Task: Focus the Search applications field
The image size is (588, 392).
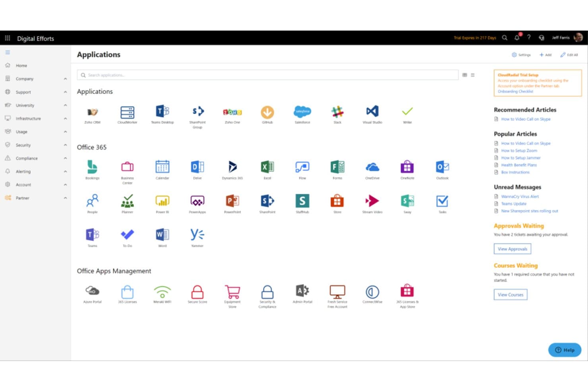Action: [x=267, y=75]
